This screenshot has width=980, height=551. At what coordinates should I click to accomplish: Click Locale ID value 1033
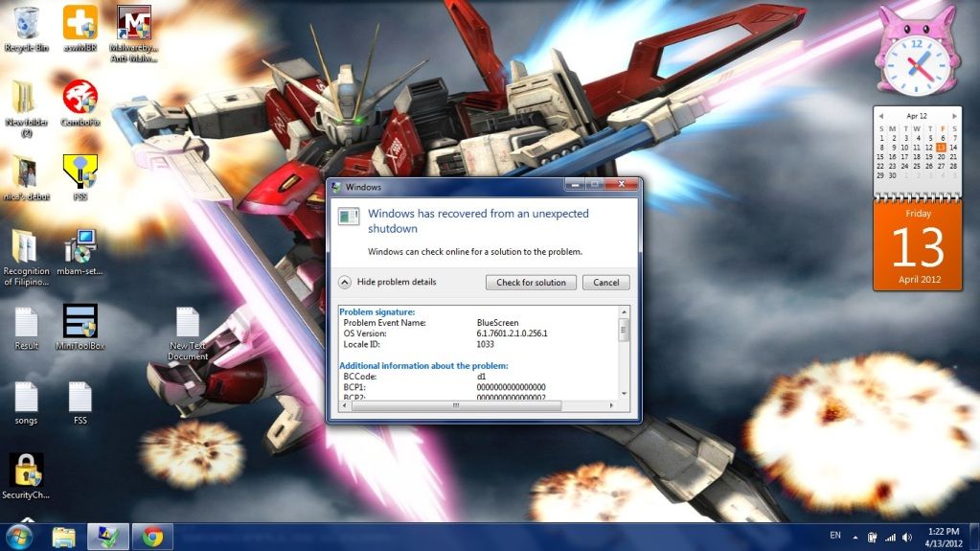pyautogui.click(x=485, y=344)
